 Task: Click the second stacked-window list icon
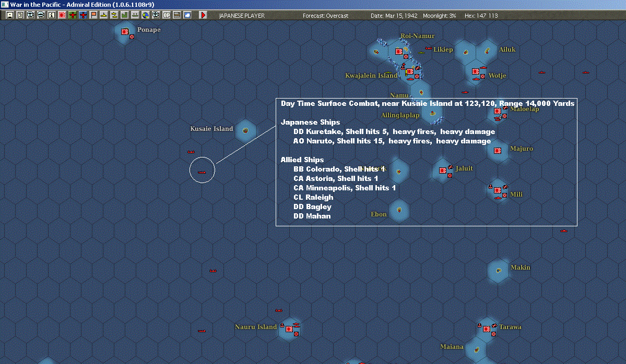click(41, 15)
